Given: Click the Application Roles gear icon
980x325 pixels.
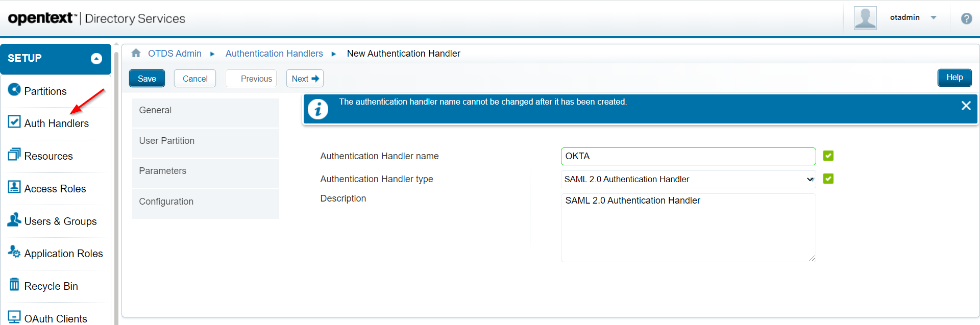Looking at the screenshot, I should pos(14,252).
